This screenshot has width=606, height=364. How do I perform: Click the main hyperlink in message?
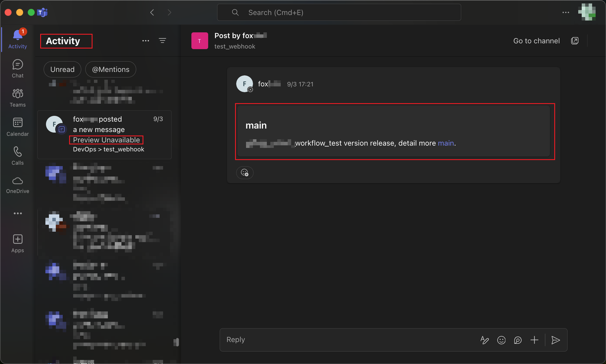coord(446,143)
